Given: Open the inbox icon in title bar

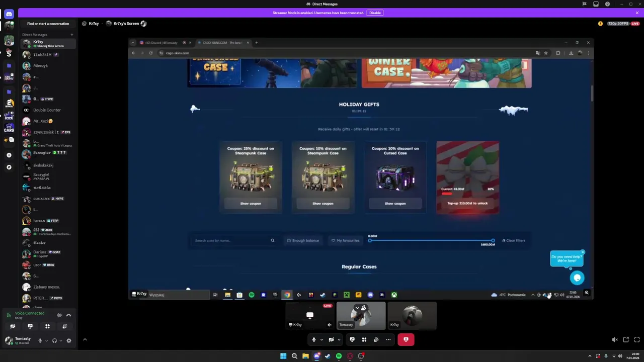Looking at the screenshot, I should 596,4.
